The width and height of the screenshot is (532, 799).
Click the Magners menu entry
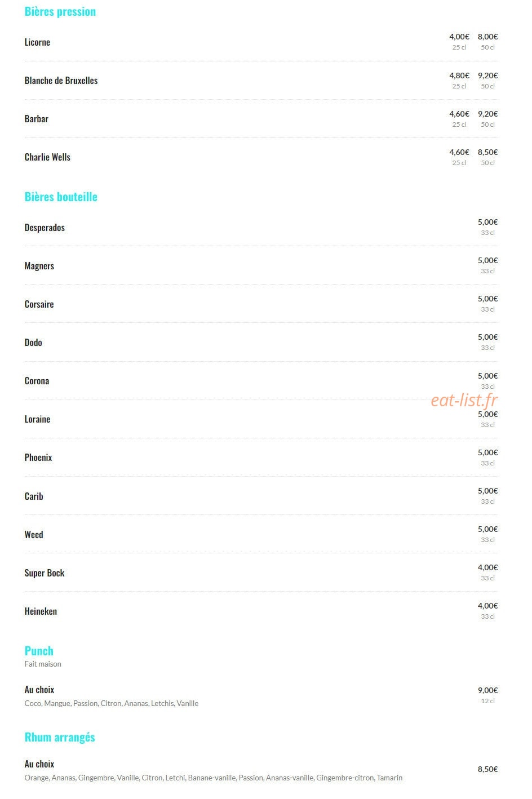click(39, 266)
